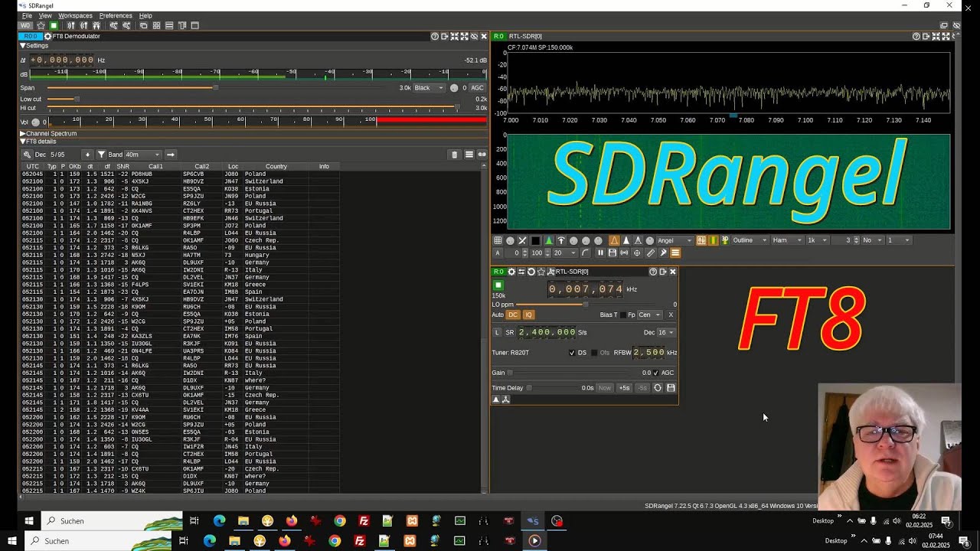The width and height of the screenshot is (980, 551).
Task: Click the cascade sub-windows icon
Action: pyautogui.click(x=143, y=25)
